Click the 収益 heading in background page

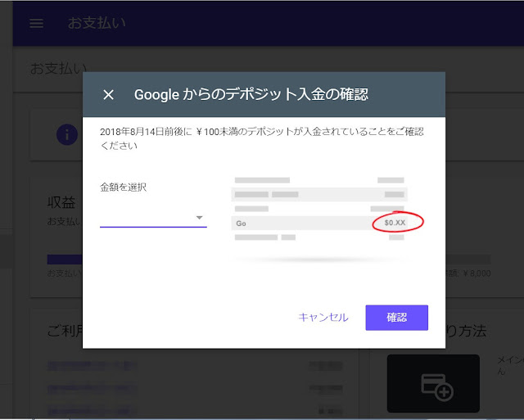pos(61,203)
